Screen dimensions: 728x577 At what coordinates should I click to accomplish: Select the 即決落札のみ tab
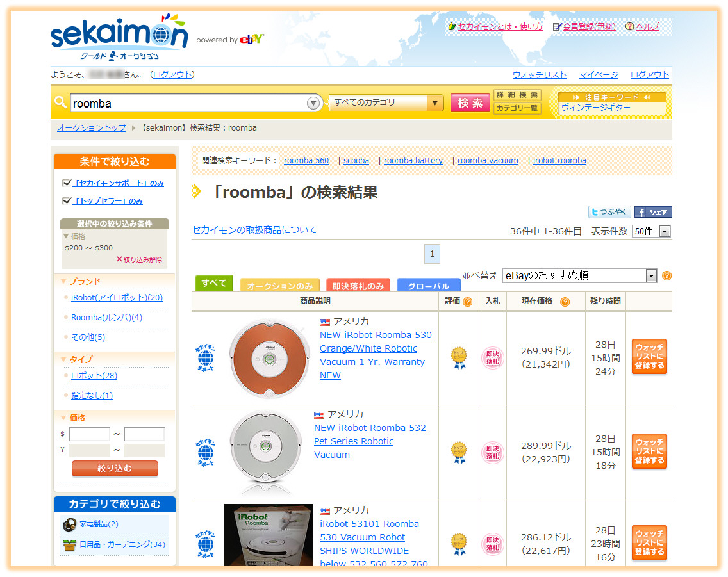pos(358,285)
